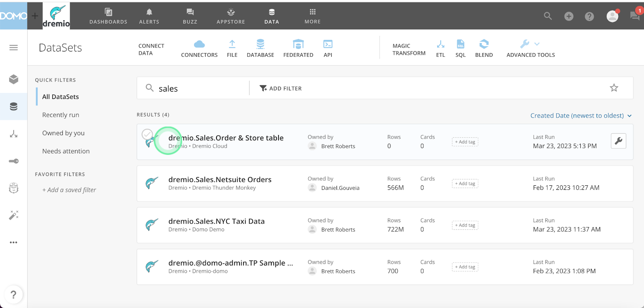Click the key icon in sidebar
644x308 pixels.
(x=14, y=161)
